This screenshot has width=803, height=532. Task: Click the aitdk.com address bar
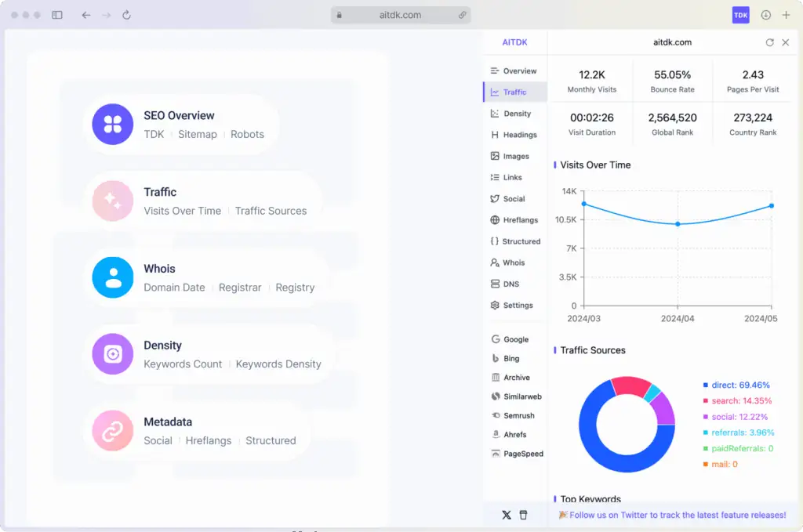[400, 15]
